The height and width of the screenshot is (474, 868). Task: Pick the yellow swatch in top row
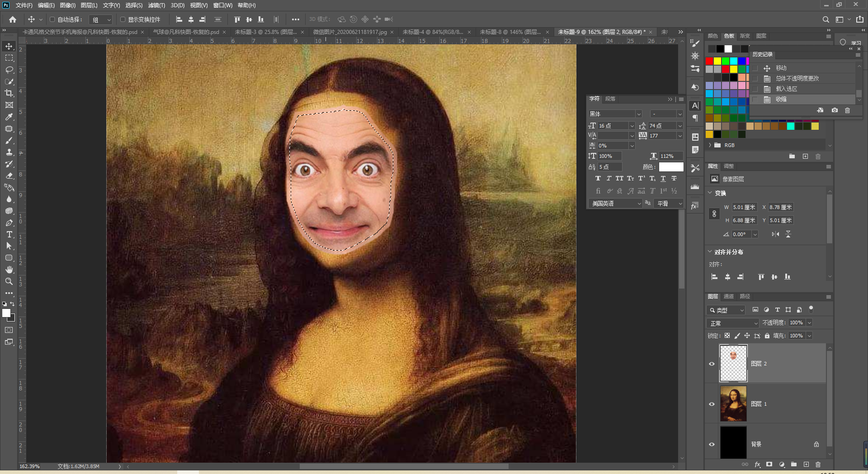pos(717,61)
